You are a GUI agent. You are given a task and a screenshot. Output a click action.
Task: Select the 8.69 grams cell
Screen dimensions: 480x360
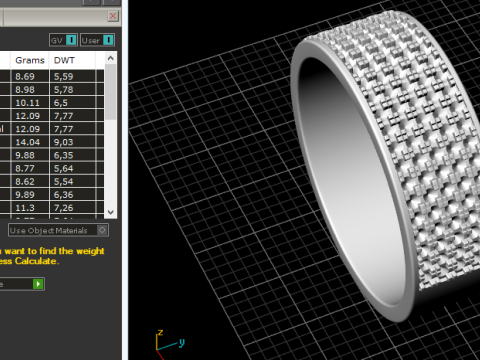pos(30,76)
